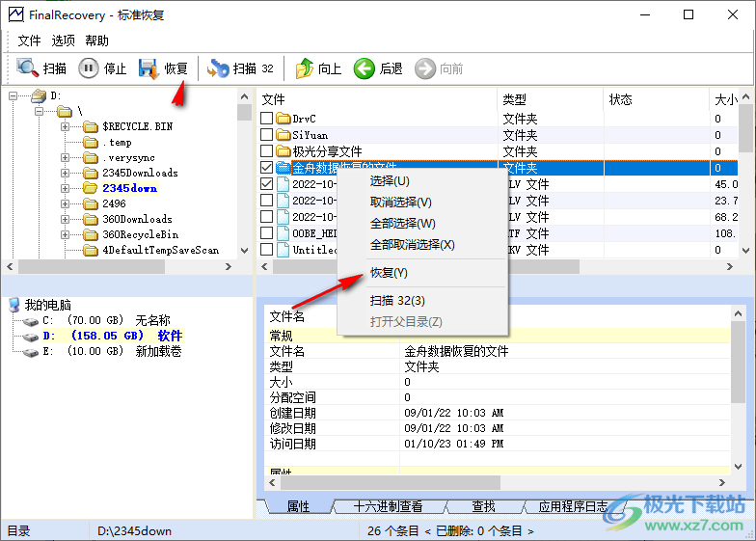Collapse the backslash root folder node
The image size is (756, 541).
(39, 112)
